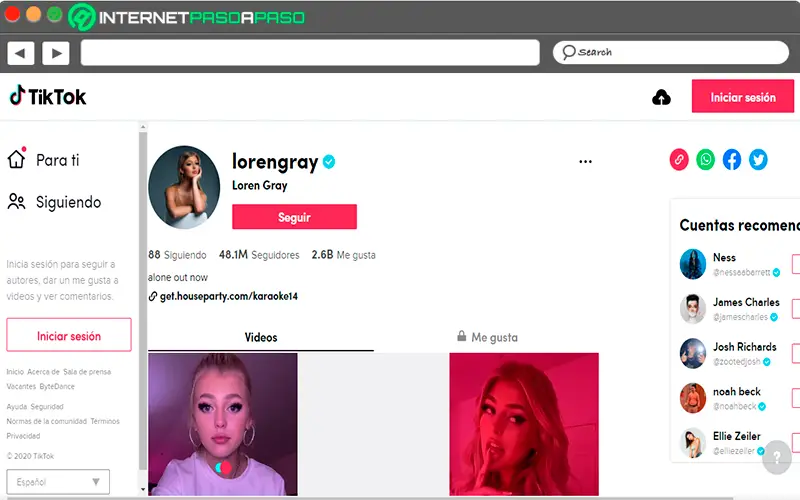Switch to the Videos tab

(261, 337)
